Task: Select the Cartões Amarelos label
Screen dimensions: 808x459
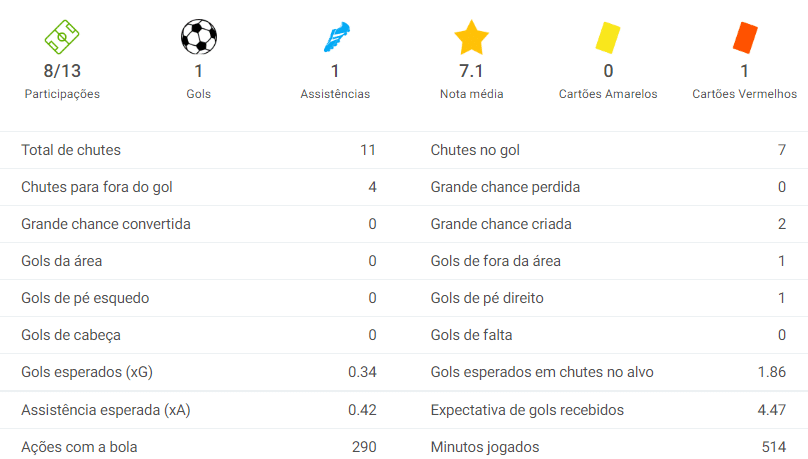Action: click(608, 94)
